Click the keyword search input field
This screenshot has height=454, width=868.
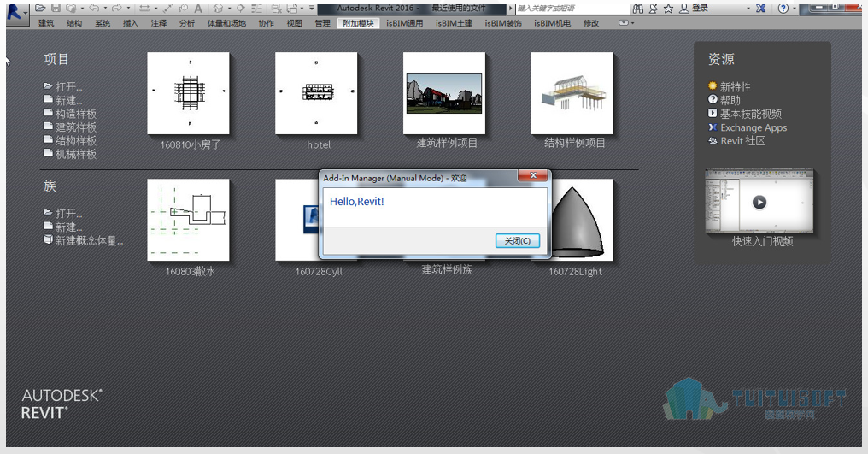tap(572, 9)
